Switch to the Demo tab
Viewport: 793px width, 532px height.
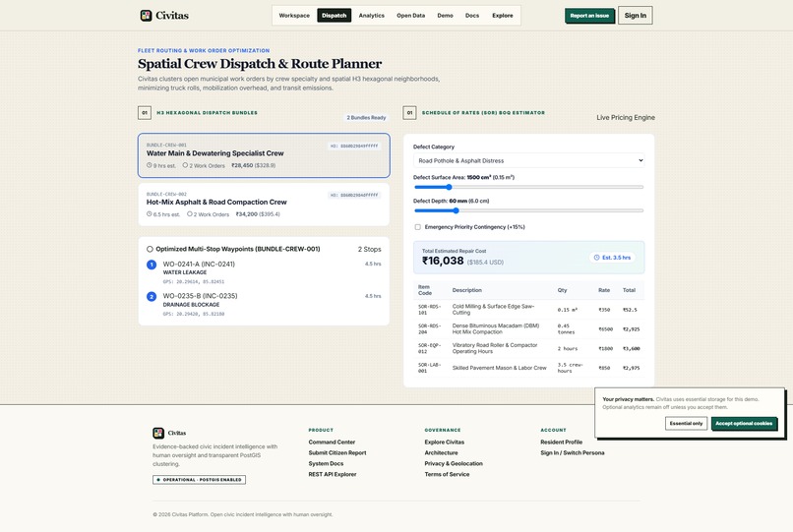click(x=445, y=16)
